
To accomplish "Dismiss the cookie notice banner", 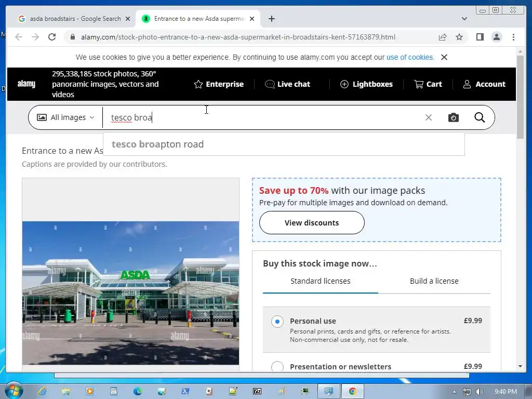I will (x=444, y=57).
